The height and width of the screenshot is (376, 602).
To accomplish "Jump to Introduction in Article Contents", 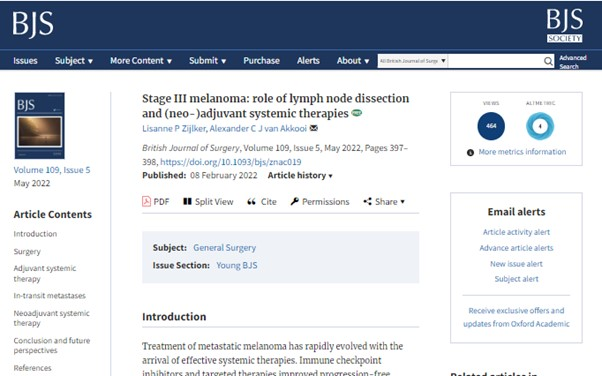I will coord(35,234).
